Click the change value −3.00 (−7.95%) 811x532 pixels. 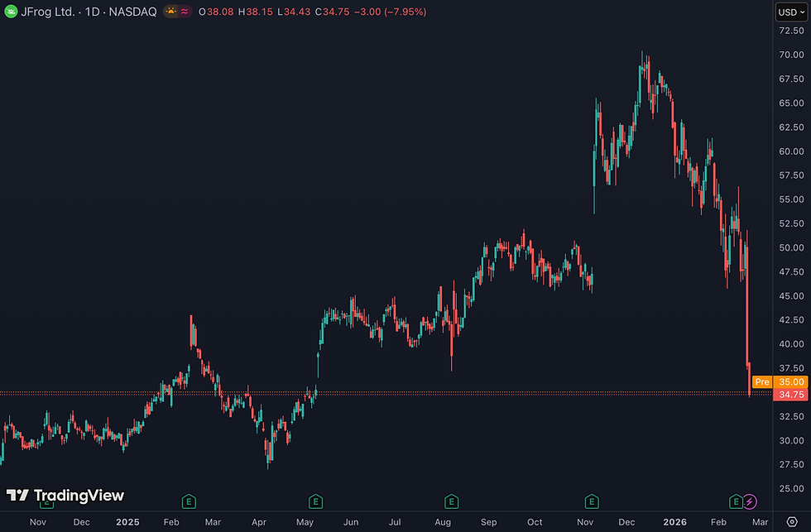click(391, 12)
